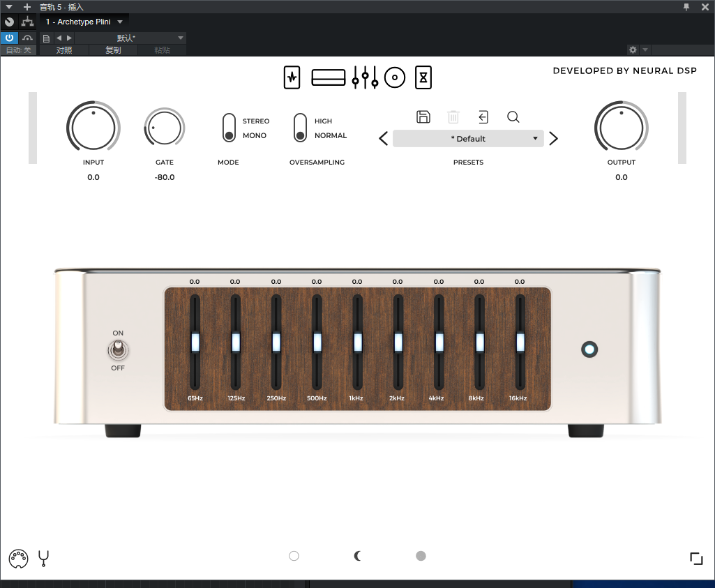Select the dark moon theme icon
This screenshot has width=715, height=588.
click(x=358, y=556)
